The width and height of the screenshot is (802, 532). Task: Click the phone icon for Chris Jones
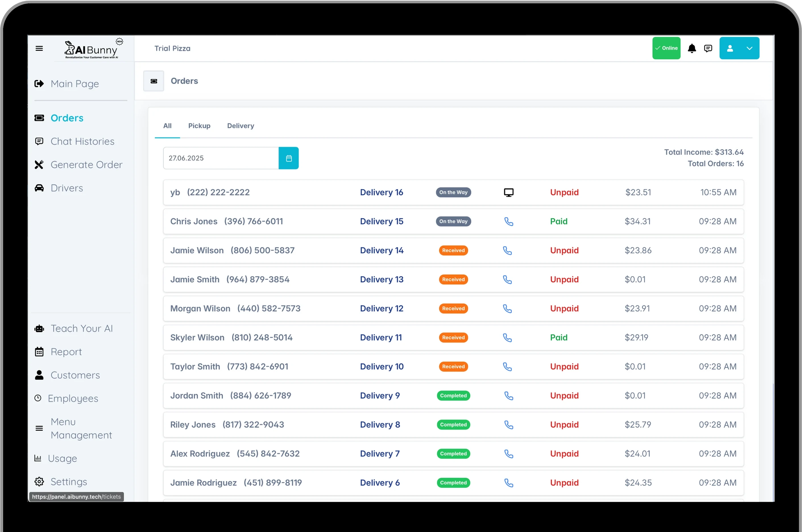[x=508, y=222]
